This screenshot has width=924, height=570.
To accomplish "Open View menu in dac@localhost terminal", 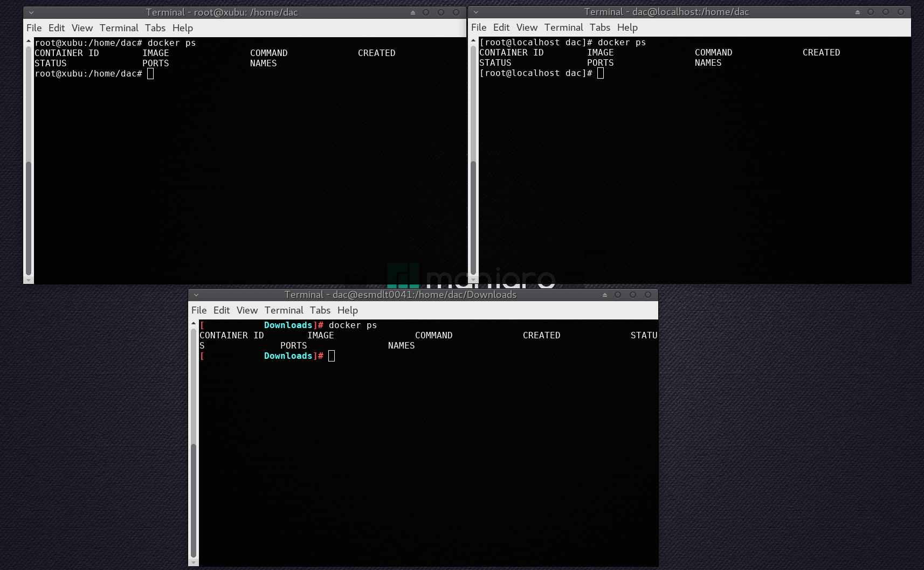I will point(527,27).
